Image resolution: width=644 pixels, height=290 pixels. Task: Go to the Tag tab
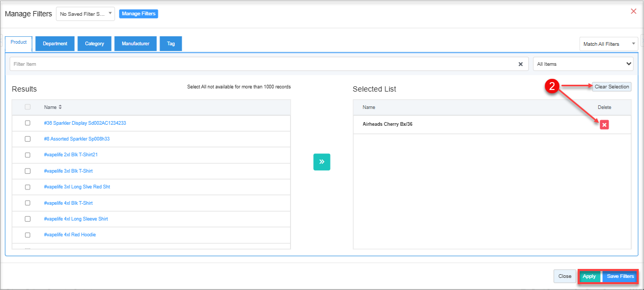pos(171,44)
